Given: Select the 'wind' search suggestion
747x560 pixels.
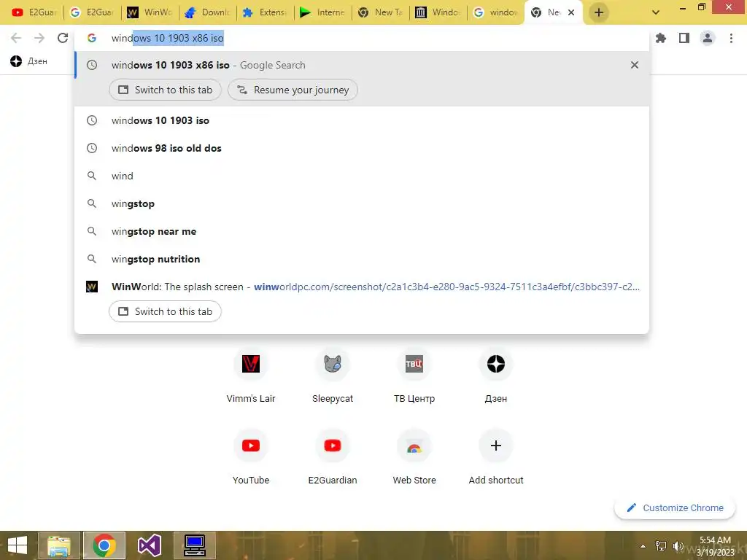Looking at the screenshot, I should click(362, 176).
